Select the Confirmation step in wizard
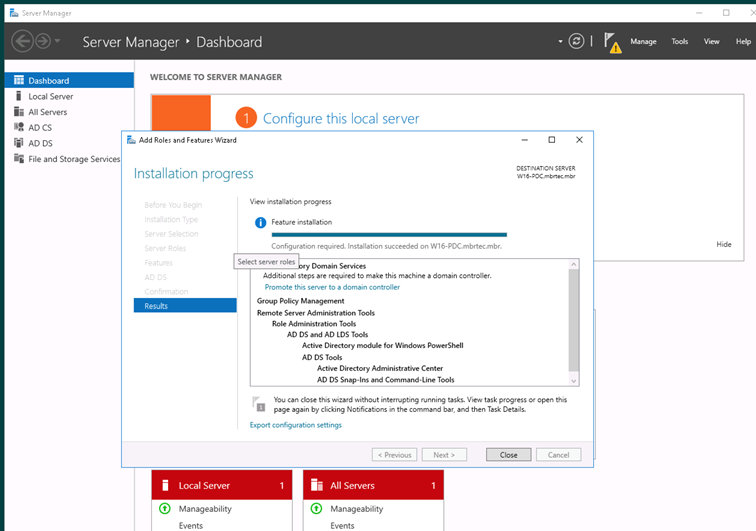Image resolution: width=756 pixels, height=531 pixels. click(x=166, y=292)
